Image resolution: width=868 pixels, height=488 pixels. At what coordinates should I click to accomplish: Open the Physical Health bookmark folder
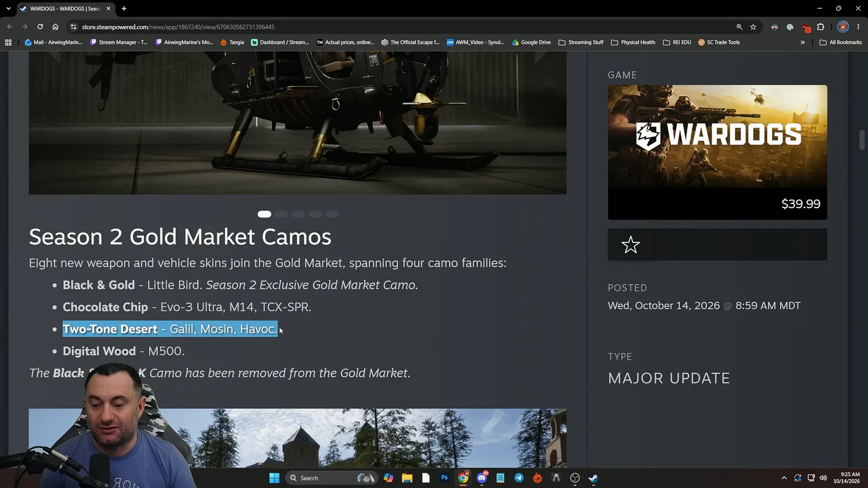(x=633, y=42)
